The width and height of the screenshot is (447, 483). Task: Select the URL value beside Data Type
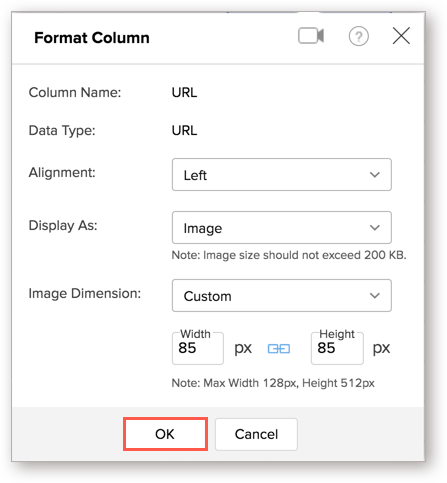coord(184,130)
